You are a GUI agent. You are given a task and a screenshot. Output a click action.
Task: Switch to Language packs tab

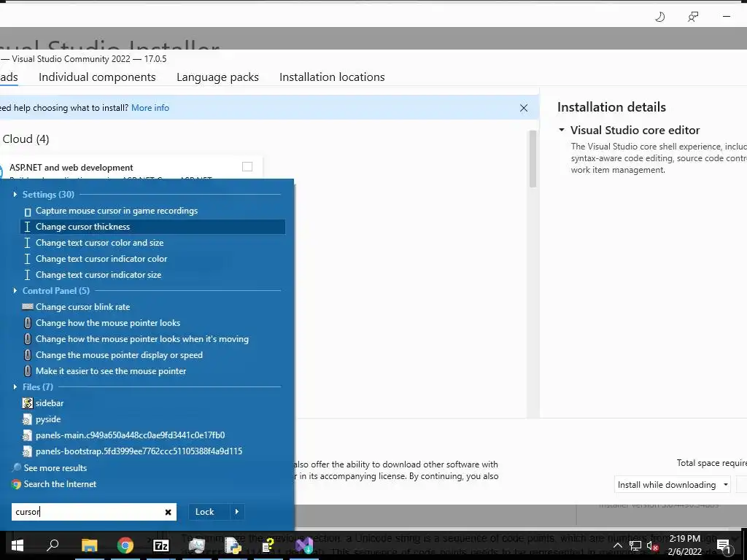point(217,77)
